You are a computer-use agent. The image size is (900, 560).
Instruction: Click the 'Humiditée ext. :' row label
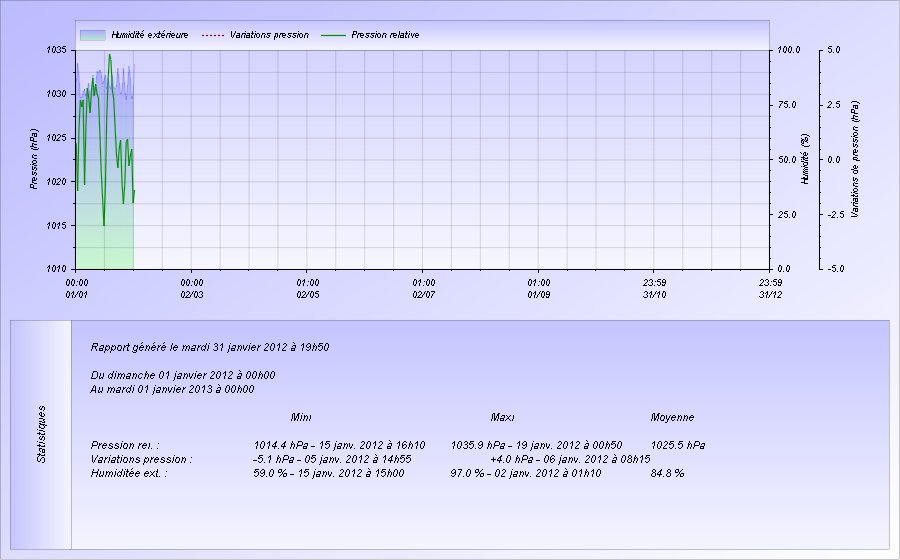(129, 473)
